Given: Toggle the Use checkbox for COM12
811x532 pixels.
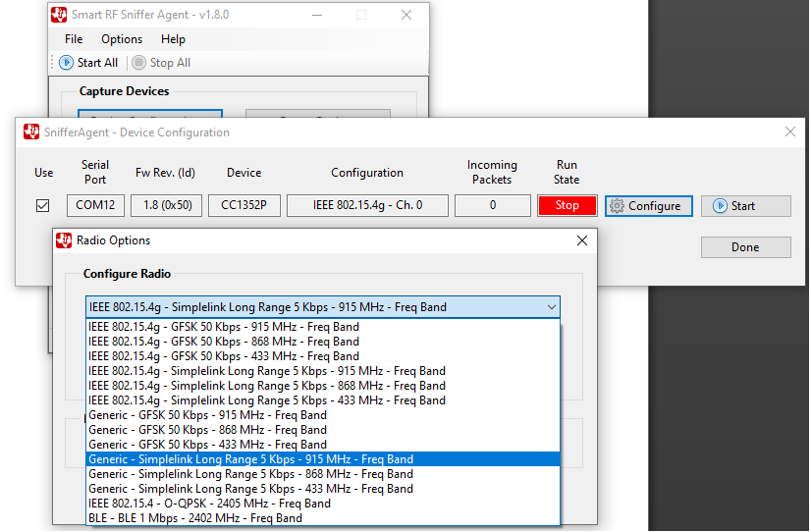Looking at the screenshot, I should point(43,206).
